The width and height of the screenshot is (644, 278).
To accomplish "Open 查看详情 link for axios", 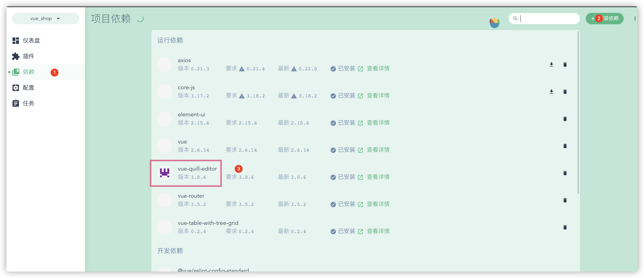I will [x=378, y=69].
